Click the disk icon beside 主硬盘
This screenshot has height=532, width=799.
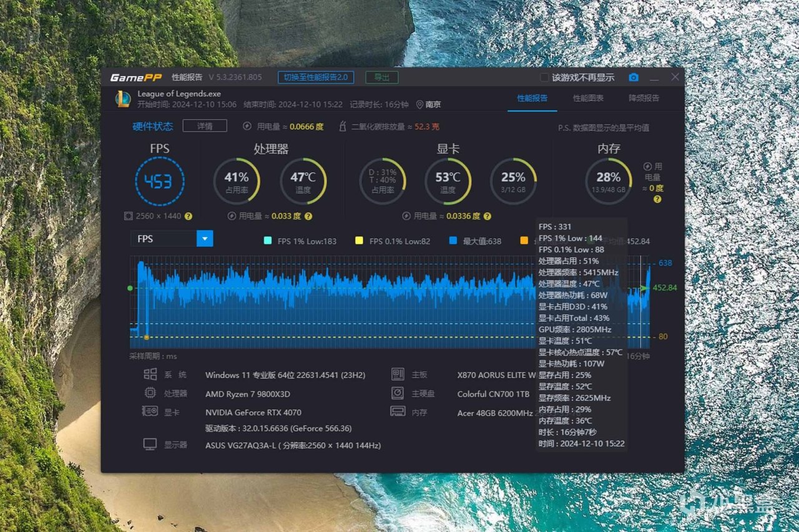[398, 393]
